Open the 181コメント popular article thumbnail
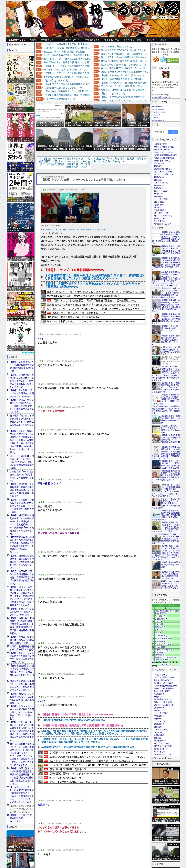Screen dimensions: 186x868 pyautogui.click(x=165, y=795)
